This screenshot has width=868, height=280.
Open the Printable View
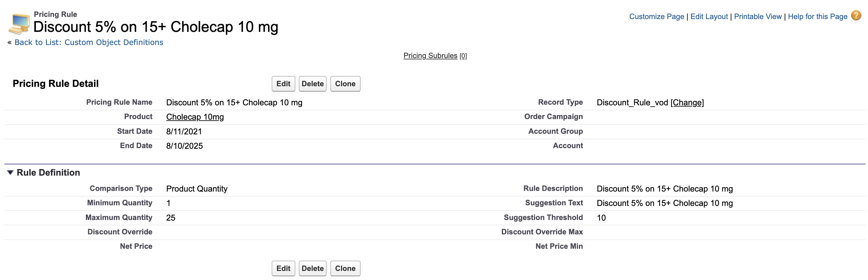point(757,17)
